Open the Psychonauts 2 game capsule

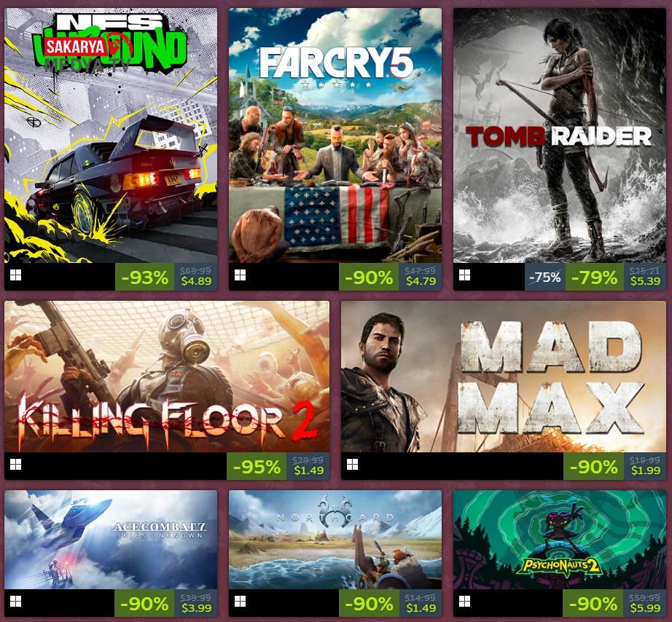coord(560,540)
